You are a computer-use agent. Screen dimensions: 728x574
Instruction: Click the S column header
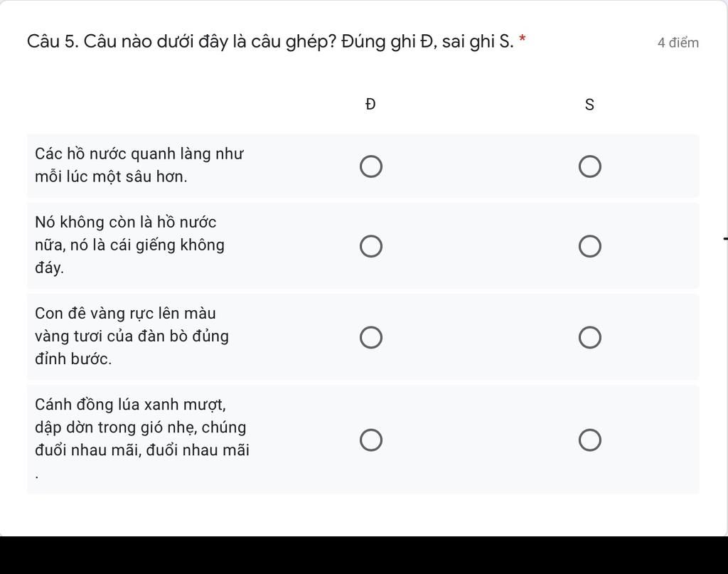pos(589,105)
